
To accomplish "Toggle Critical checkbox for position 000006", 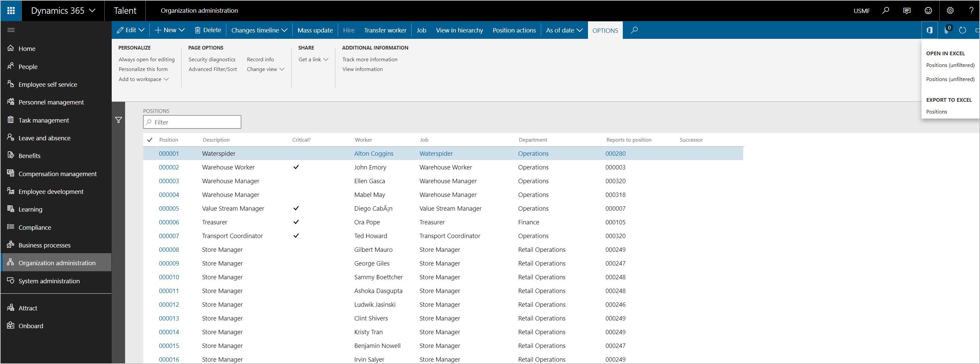I will [295, 221].
